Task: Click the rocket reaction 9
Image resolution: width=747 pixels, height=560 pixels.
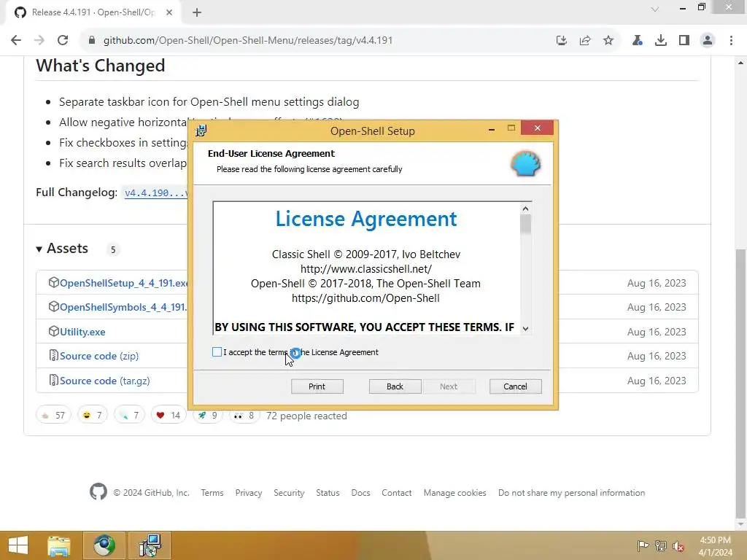Action: 208,415
